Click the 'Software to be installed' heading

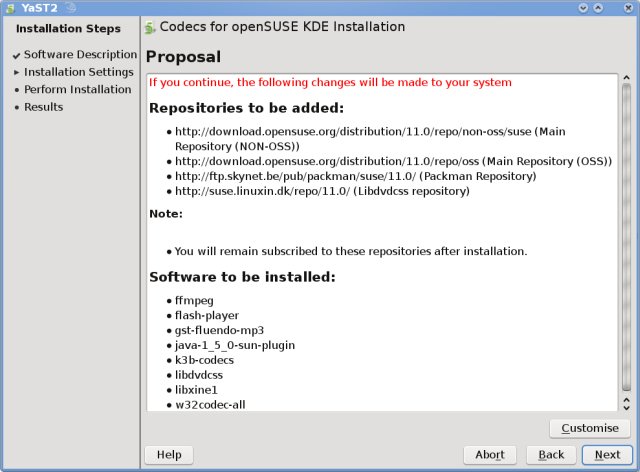pyautogui.click(x=242, y=277)
